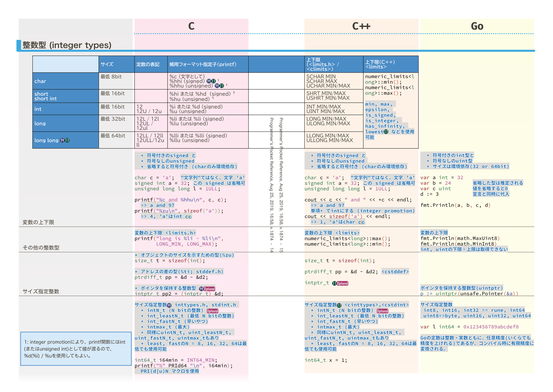Click the printf("%zu\n", sizeof('a')); line

tap(179, 211)
